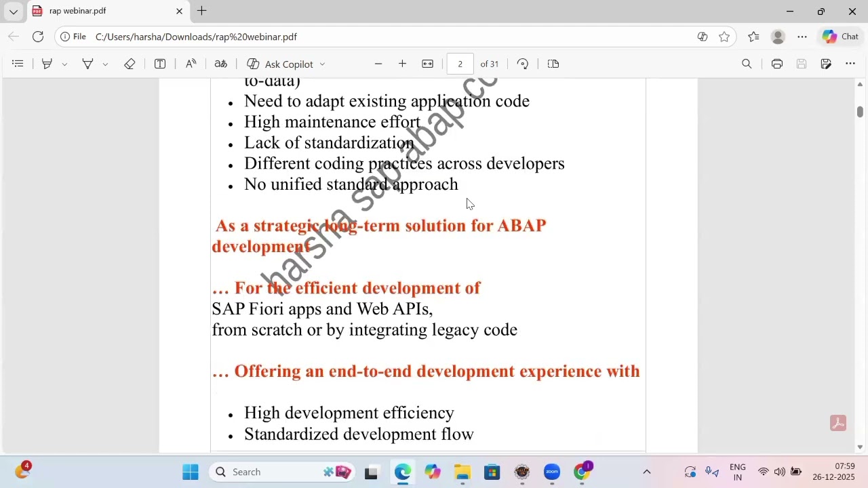Click the address bar file path

tap(196, 37)
